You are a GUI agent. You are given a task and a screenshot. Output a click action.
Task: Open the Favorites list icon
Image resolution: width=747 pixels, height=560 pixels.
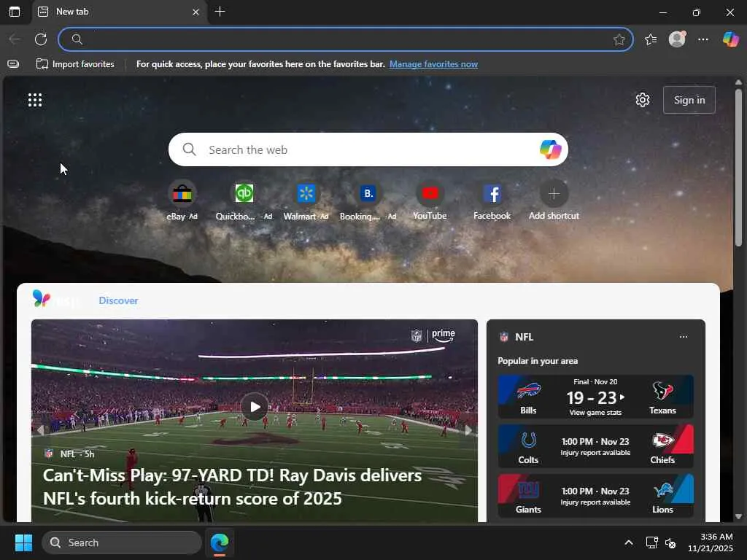pos(651,39)
